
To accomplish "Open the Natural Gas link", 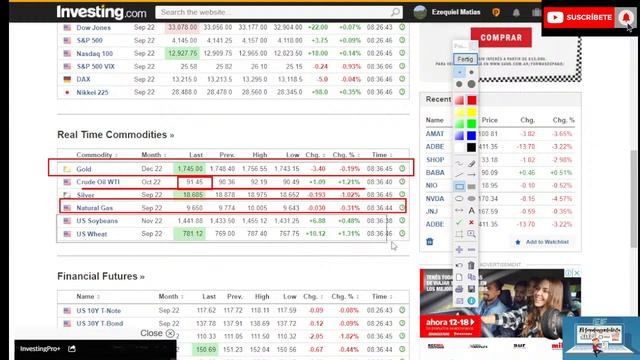I will click(95, 208).
